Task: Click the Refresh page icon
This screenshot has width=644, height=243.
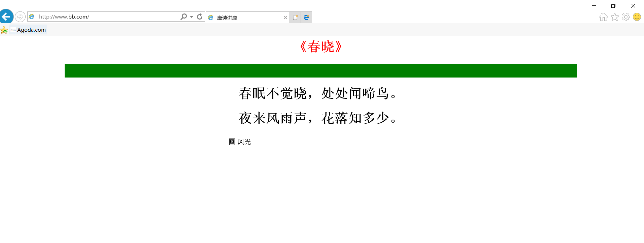Action: [x=200, y=17]
